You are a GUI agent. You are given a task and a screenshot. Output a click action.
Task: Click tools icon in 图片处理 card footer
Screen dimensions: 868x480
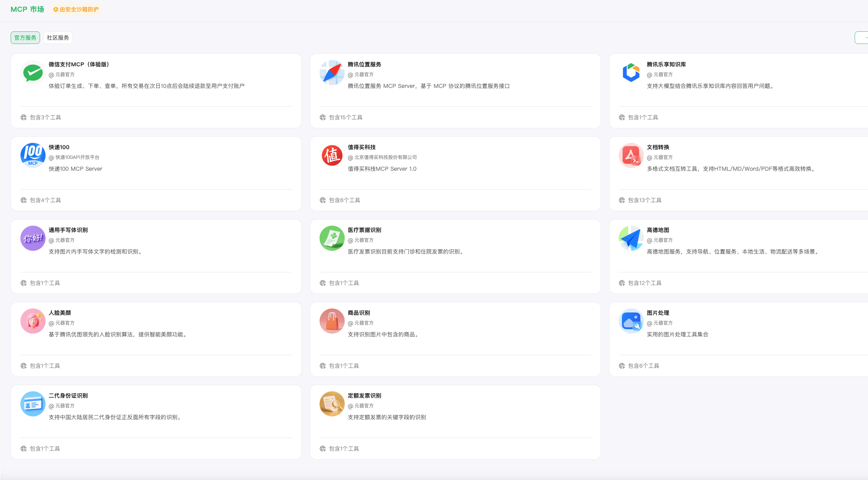(622, 366)
